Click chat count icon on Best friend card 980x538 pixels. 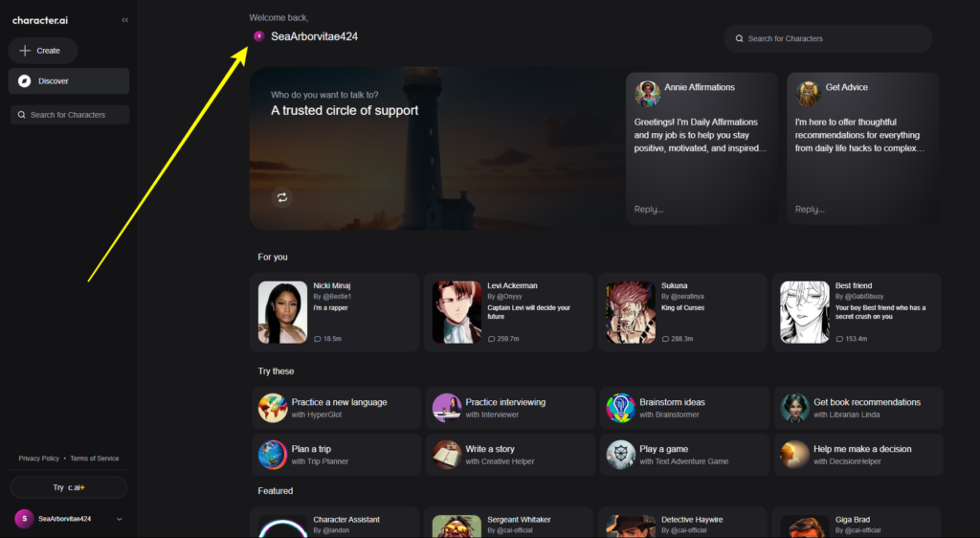839,339
